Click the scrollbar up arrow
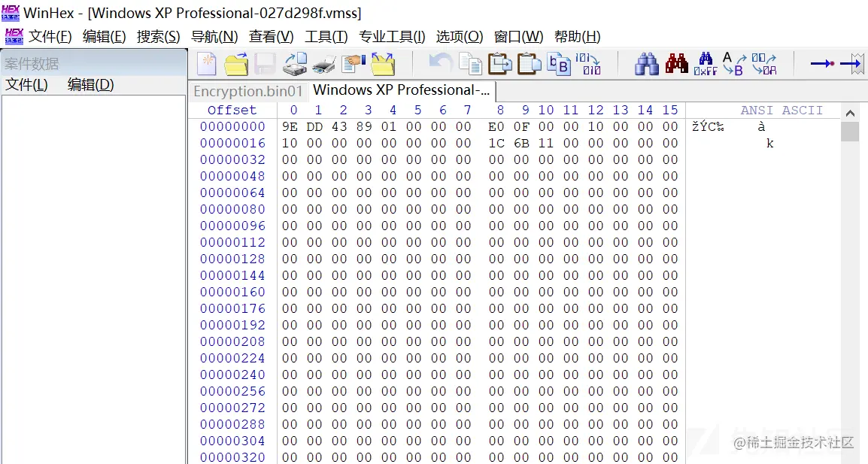 pyautogui.click(x=850, y=113)
